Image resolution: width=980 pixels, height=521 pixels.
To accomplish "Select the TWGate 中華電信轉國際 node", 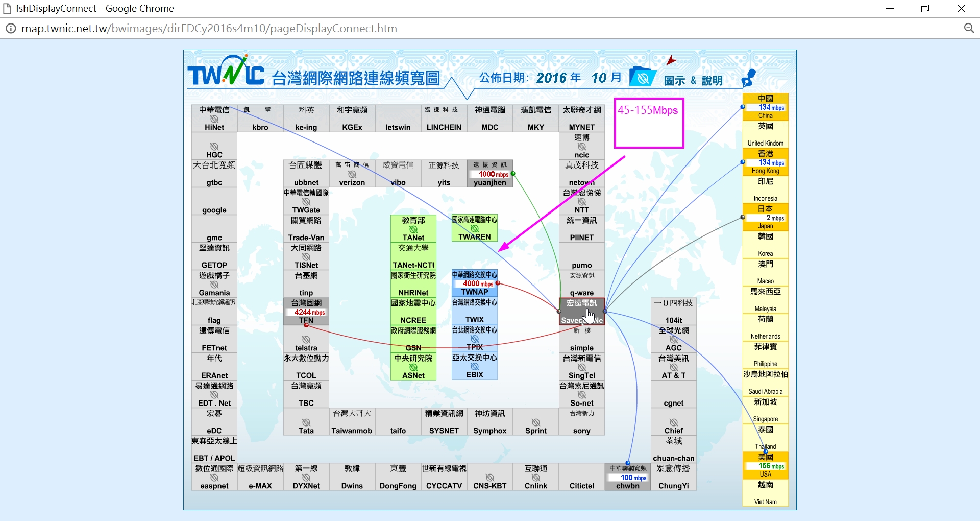I will click(x=306, y=201).
